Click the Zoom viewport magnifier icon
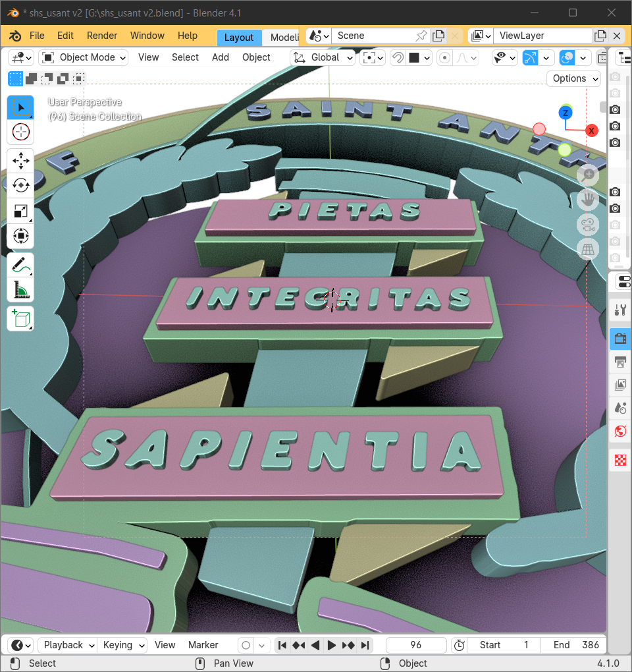Screen dimensions: 632x672 (x=588, y=175)
